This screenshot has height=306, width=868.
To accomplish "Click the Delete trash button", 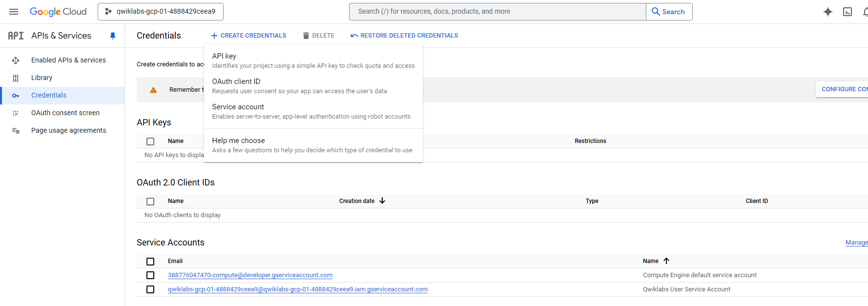I will [318, 36].
